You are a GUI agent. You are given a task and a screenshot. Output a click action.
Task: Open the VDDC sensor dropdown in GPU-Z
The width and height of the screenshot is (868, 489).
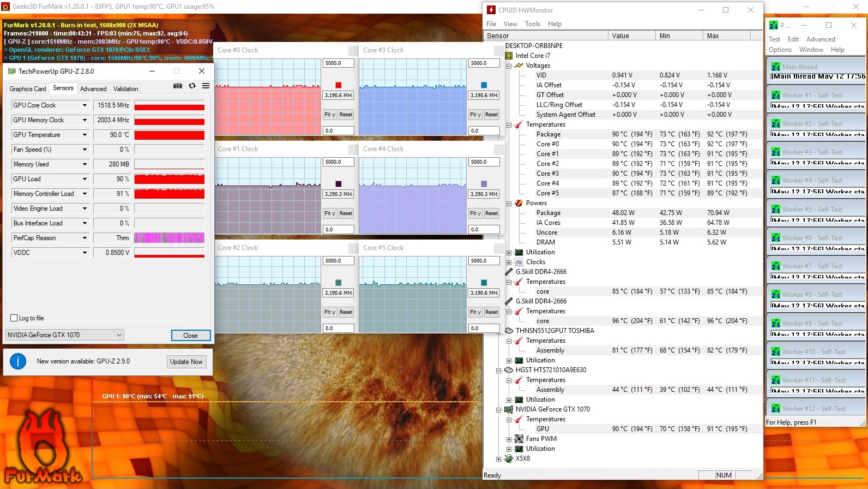(x=85, y=253)
